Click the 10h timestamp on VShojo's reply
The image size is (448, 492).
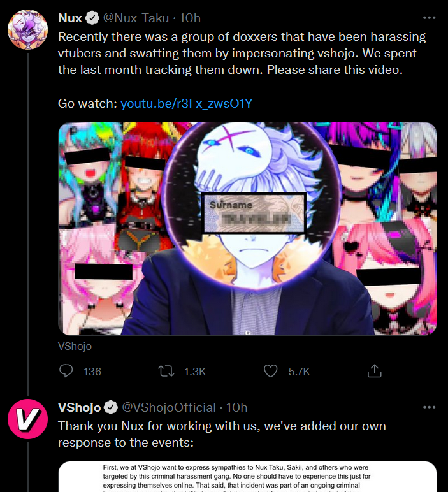(236, 407)
